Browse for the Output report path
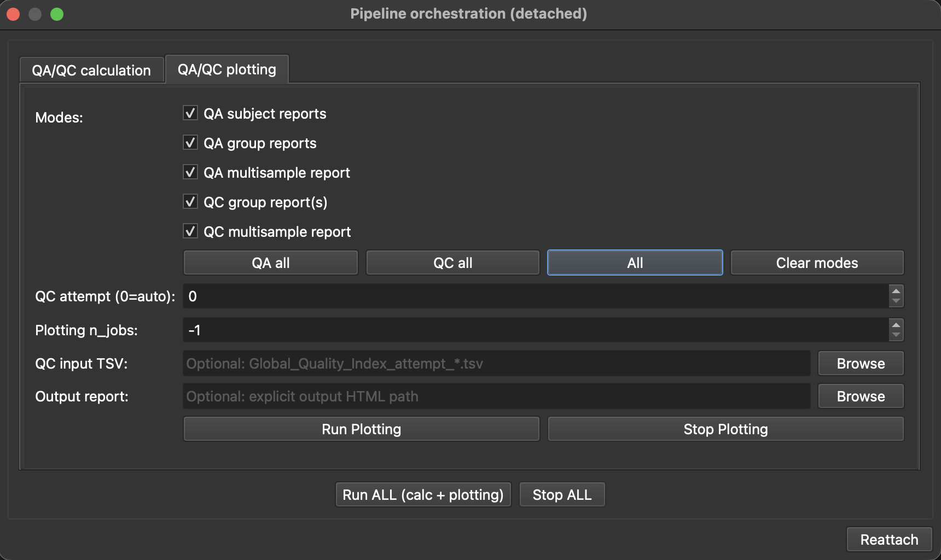941x560 pixels. 860,396
